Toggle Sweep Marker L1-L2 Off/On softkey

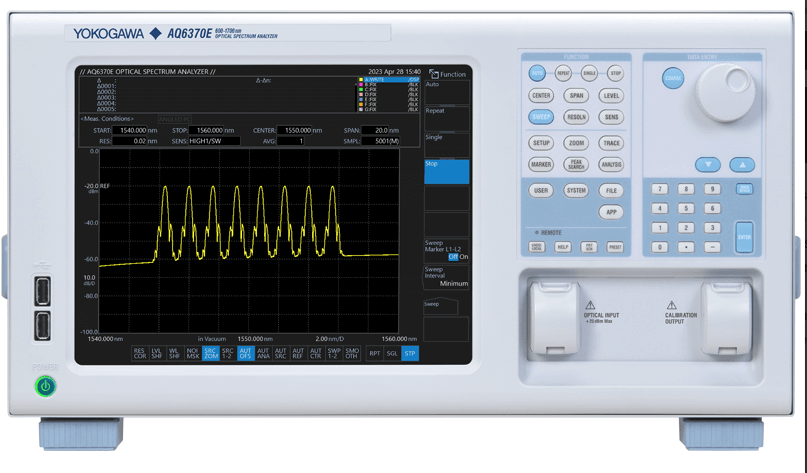(446, 251)
